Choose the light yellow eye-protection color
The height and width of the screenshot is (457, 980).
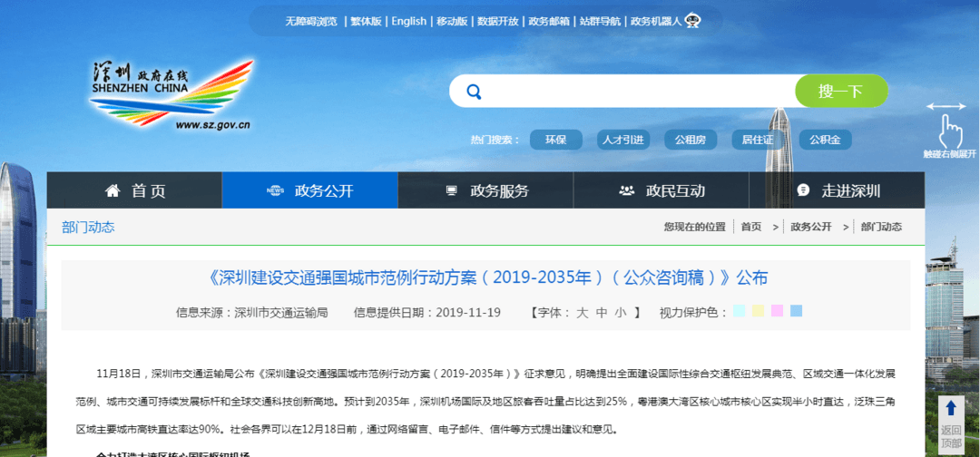[x=758, y=311]
